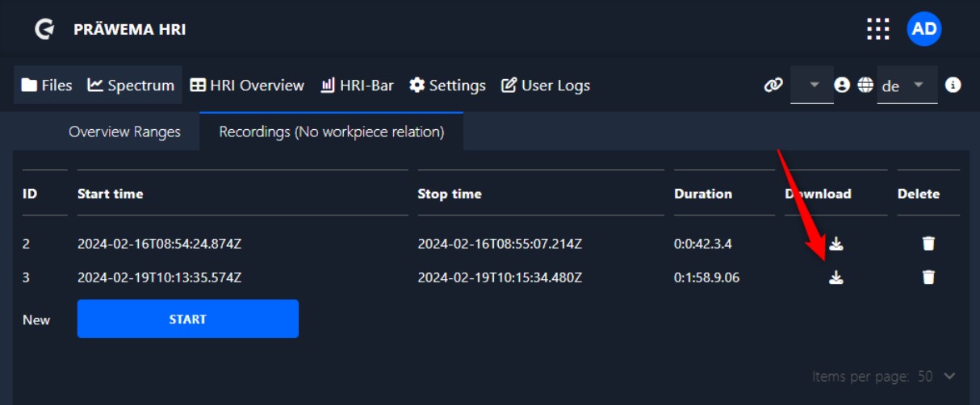This screenshot has width=980, height=405.
Task: Open the Files section
Action: pyautogui.click(x=47, y=85)
